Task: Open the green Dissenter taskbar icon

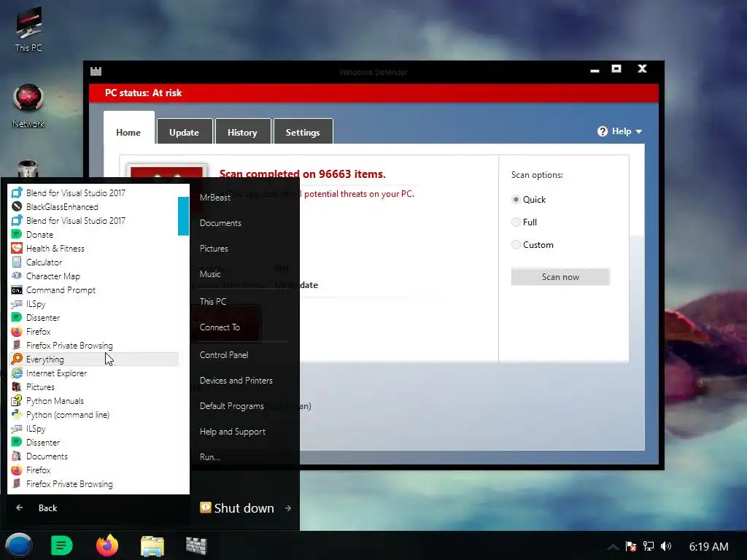Action: point(61,545)
